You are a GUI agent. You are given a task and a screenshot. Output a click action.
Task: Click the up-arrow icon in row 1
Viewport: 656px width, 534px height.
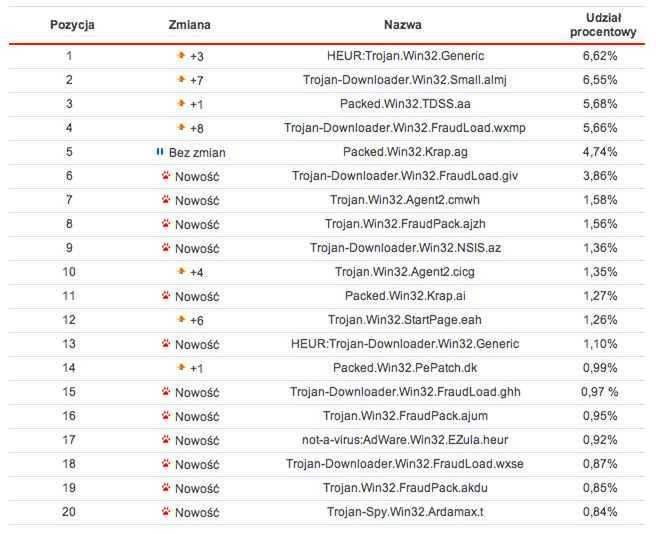(x=181, y=55)
